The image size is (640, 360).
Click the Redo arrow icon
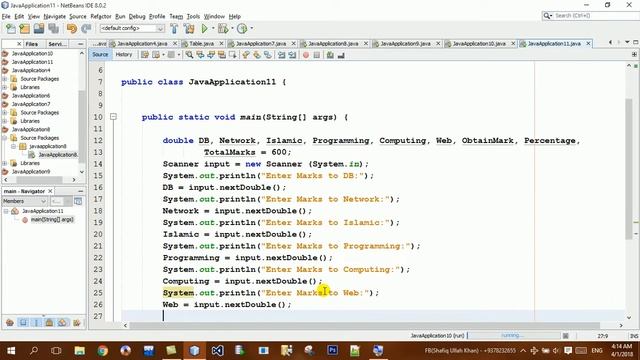[x=86, y=29]
